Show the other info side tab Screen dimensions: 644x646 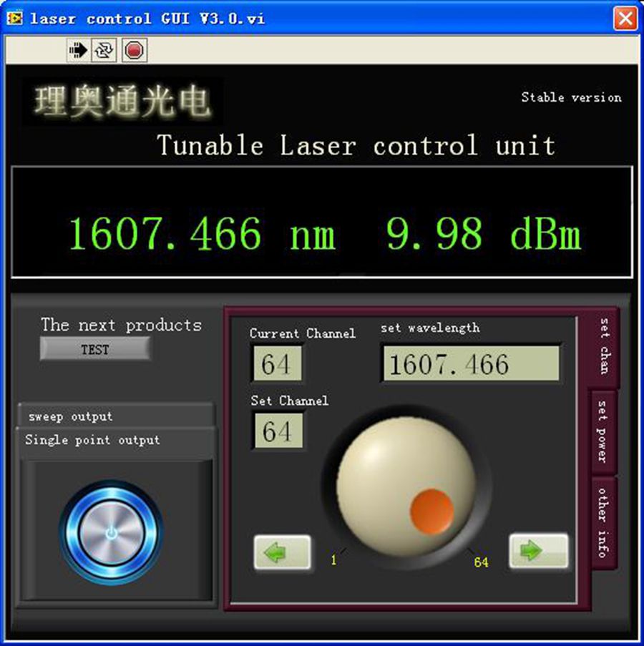[x=603, y=522]
